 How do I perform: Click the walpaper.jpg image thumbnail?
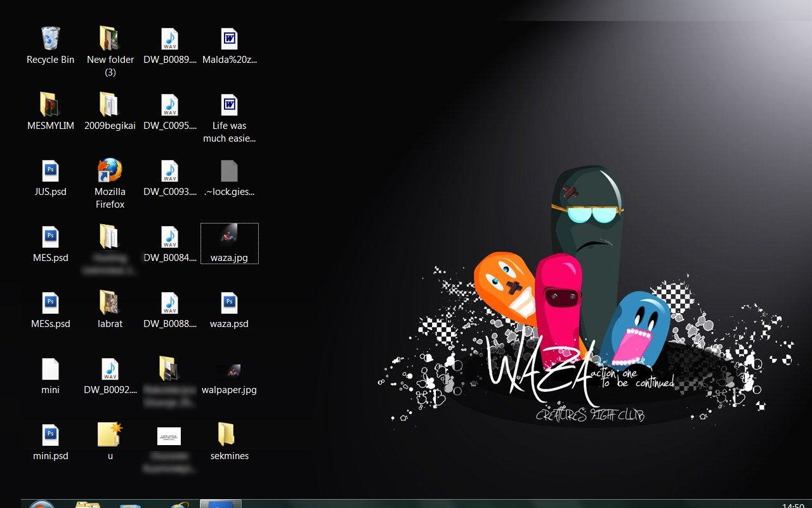[229, 371]
